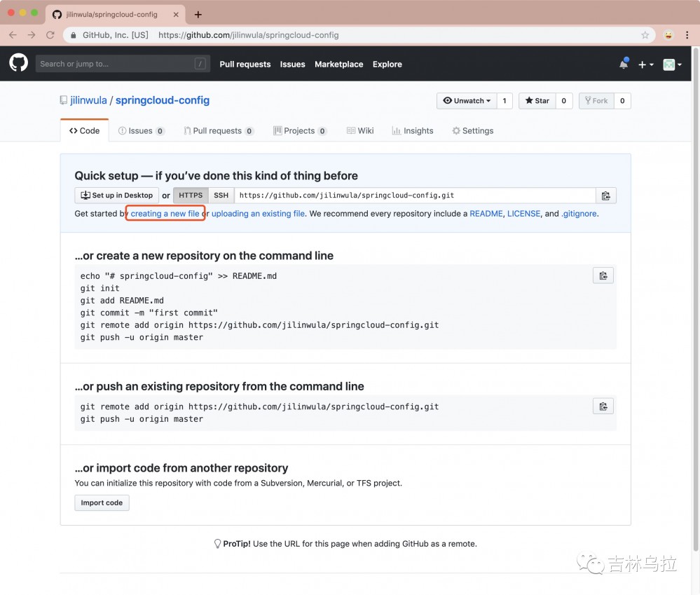Open the LICENSE link
The height and width of the screenshot is (595, 700).
523,213
